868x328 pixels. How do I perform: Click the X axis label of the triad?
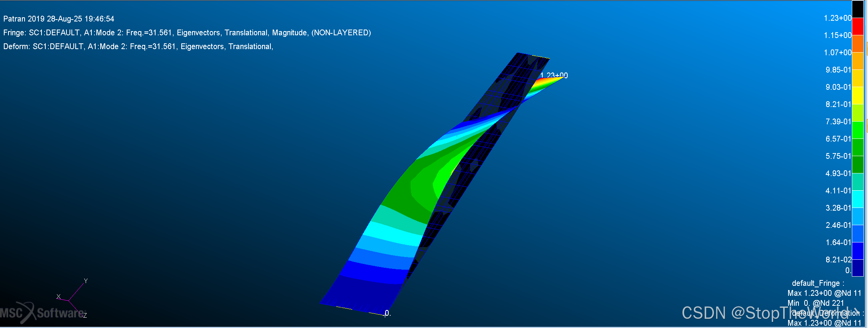click(x=58, y=297)
